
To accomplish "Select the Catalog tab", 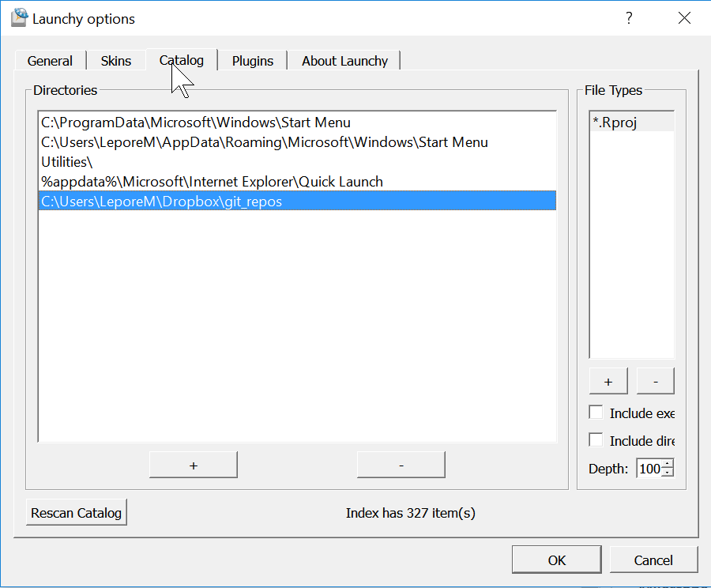I will click(x=181, y=60).
